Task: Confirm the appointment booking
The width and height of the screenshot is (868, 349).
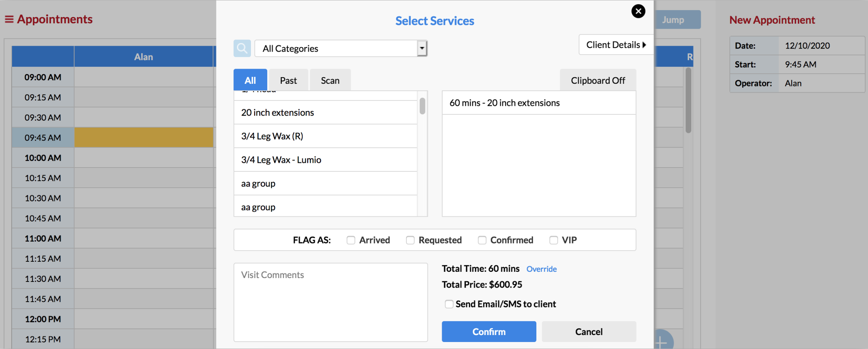Action: tap(489, 332)
